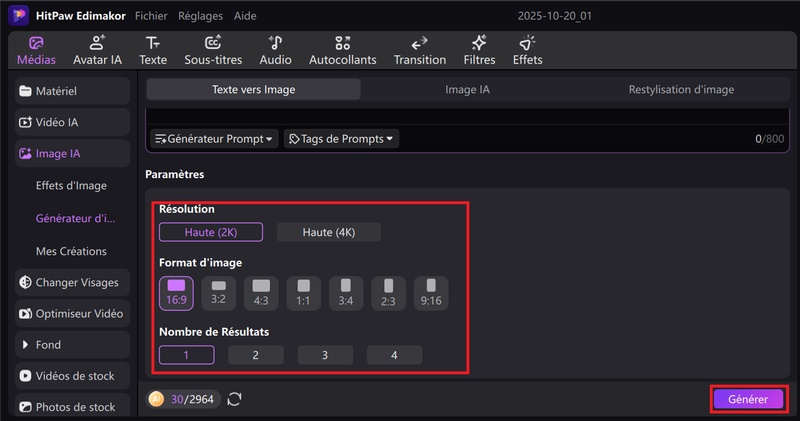Open Mes Créations in the sidebar
This screenshot has height=421, width=800.
pyautogui.click(x=71, y=251)
